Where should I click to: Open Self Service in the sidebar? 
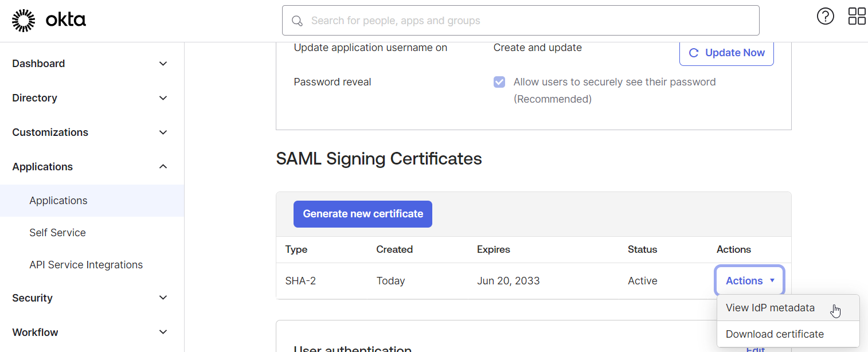[x=57, y=232]
